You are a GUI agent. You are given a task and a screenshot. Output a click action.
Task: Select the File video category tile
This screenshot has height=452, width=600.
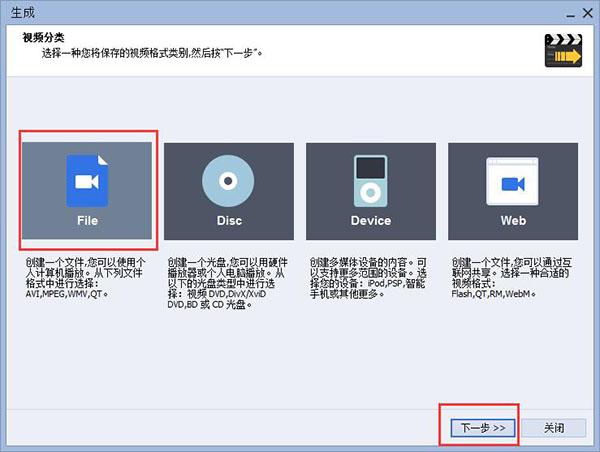[x=87, y=191]
